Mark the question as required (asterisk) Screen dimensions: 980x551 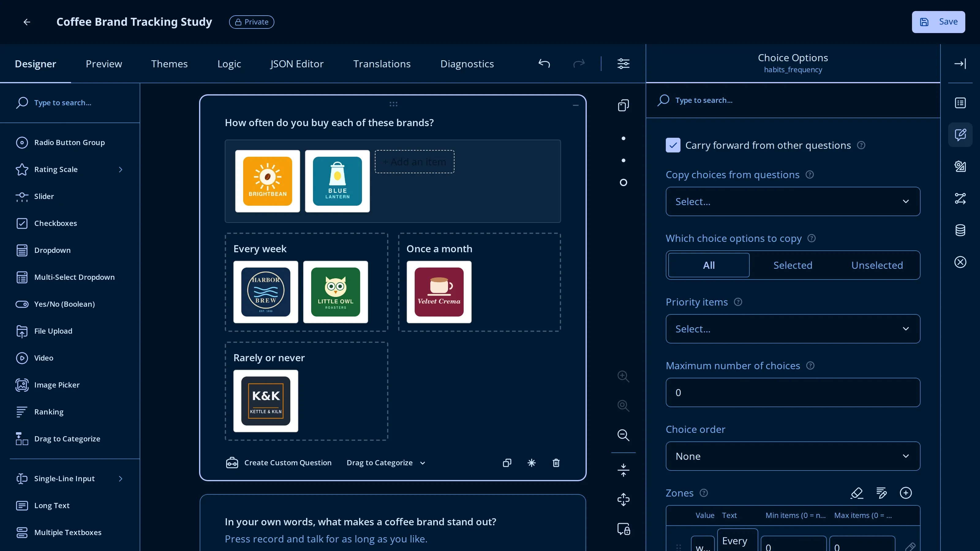531,463
